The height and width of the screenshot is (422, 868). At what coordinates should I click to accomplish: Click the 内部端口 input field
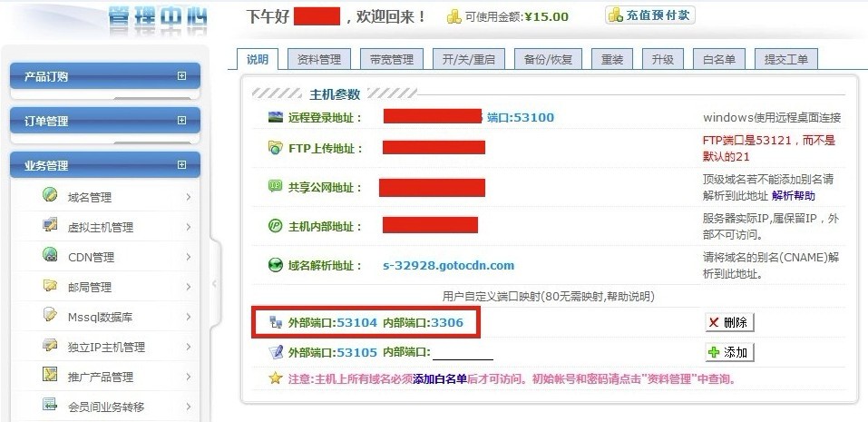pyautogui.click(x=463, y=352)
